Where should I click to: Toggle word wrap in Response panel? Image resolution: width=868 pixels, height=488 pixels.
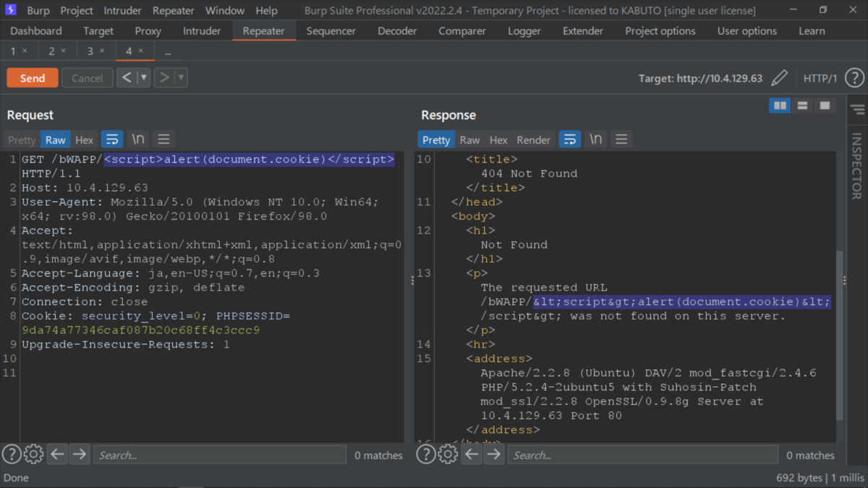click(570, 139)
